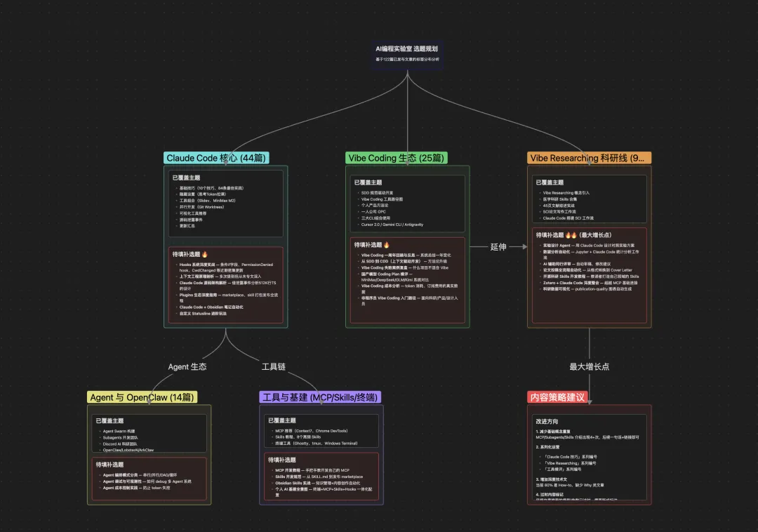Viewport: 758px width, 532px height.
Task: Click the 延伸 edge label
Action: point(498,247)
